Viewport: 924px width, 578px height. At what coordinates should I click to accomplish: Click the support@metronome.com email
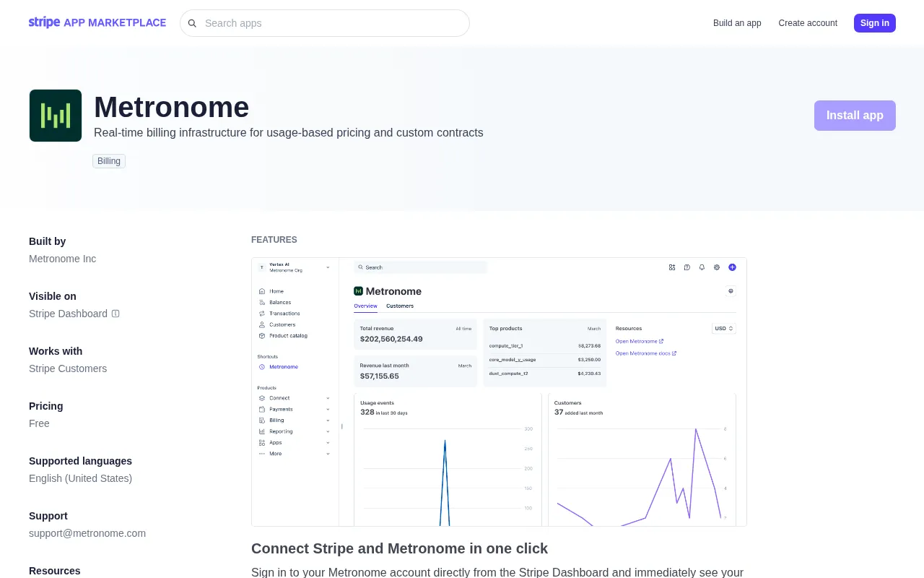pyautogui.click(x=87, y=533)
